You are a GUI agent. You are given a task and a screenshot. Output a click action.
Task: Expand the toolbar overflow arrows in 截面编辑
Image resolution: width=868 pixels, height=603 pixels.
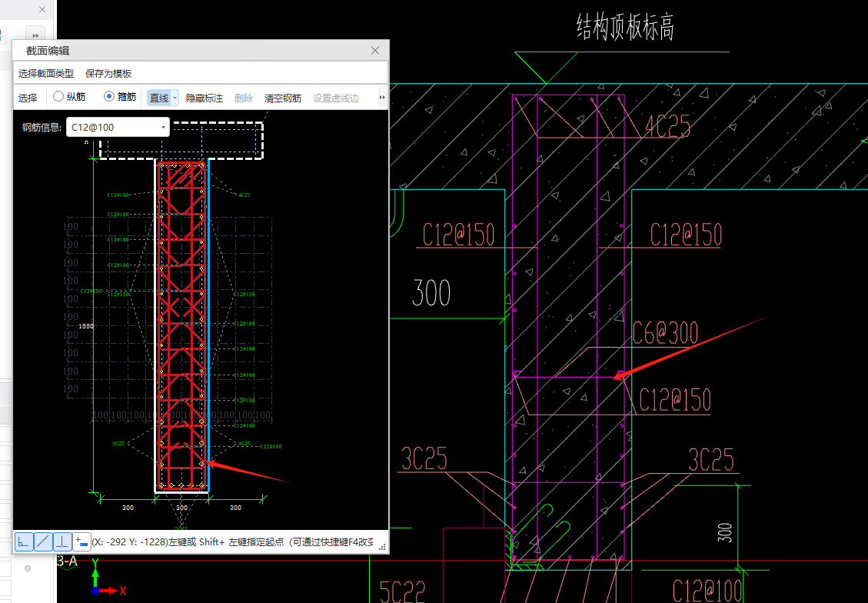pyautogui.click(x=382, y=98)
